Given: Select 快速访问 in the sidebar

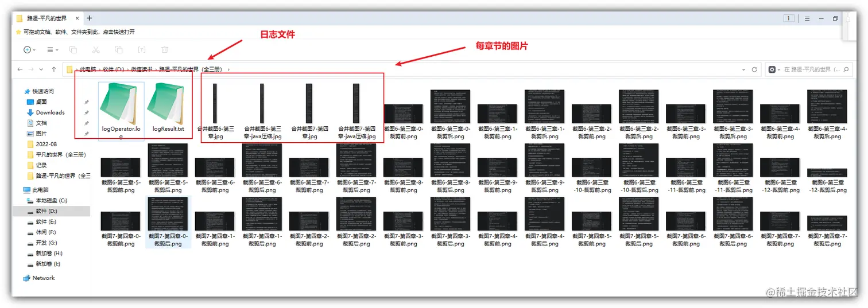Looking at the screenshot, I should tap(39, 91).
